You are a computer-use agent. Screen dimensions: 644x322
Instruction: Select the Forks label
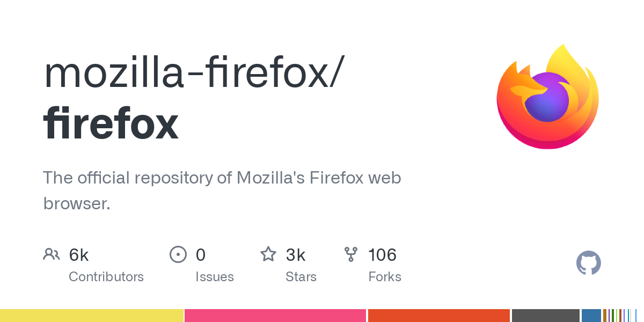[384, 277]
